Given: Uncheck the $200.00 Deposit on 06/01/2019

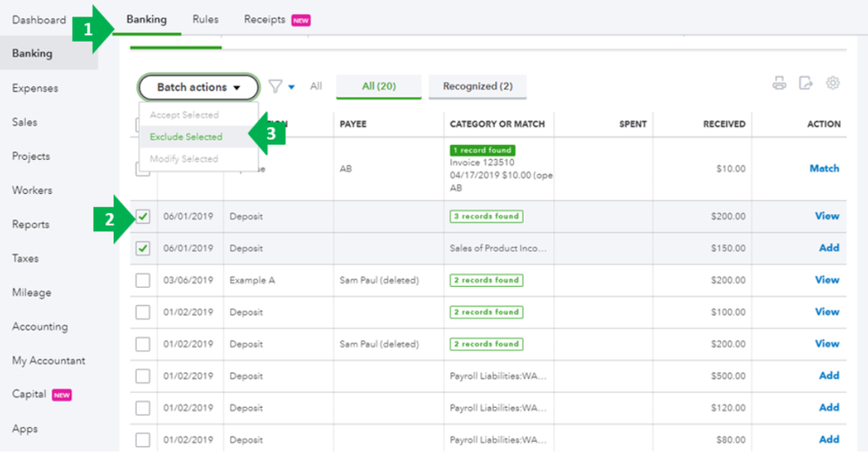Looking at the screenshot, I should tap(143, 217).
